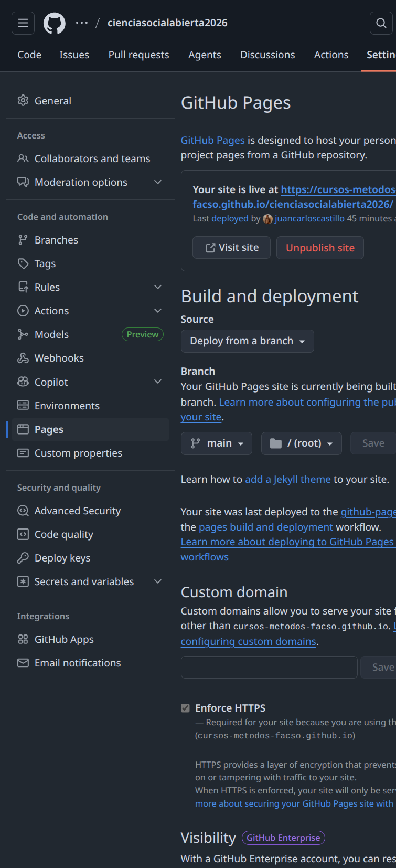396x868 pixels.
Task: Switch to the Issues tab
Action: [x=74, y=55]
